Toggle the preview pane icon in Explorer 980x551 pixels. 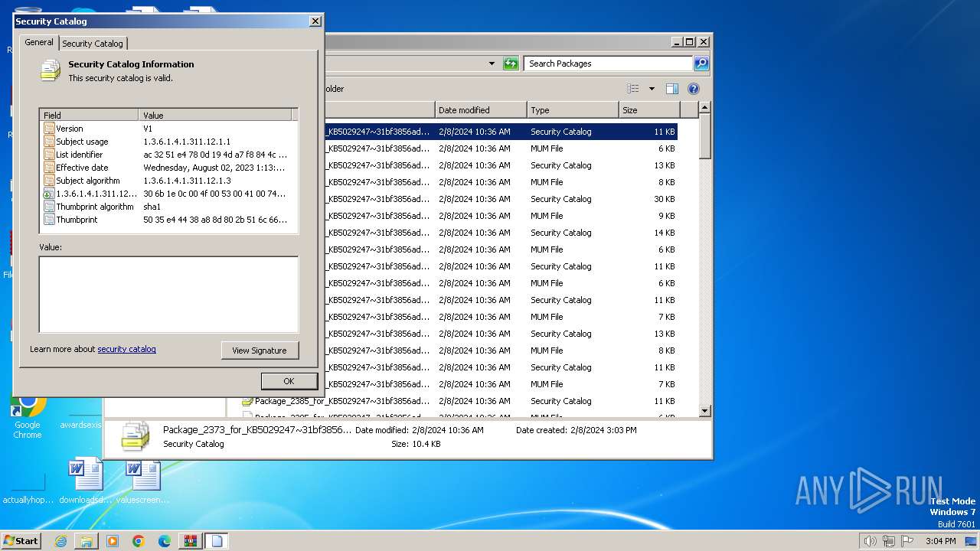tap(672, 89)
